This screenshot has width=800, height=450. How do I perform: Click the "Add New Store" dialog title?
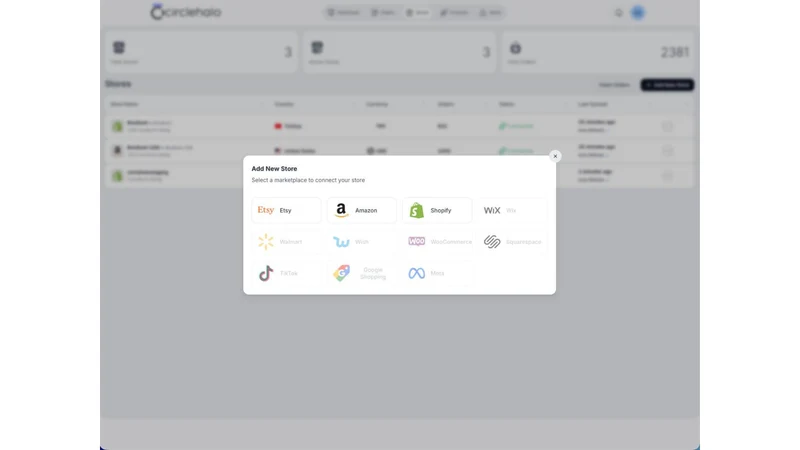pyautogui.click(x=274, y=168)
